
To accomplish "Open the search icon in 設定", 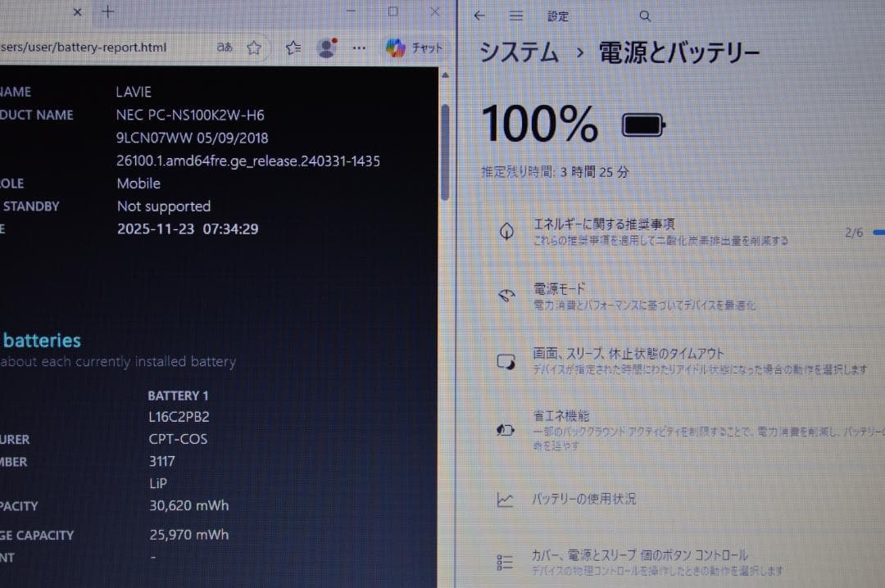I will pyautogui.click(x=644, y=16).
